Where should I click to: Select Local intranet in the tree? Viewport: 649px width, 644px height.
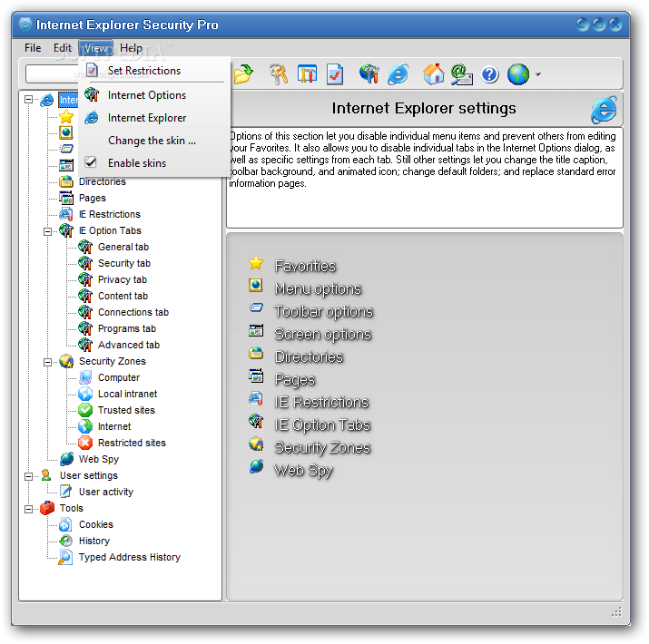coord(127,394)
